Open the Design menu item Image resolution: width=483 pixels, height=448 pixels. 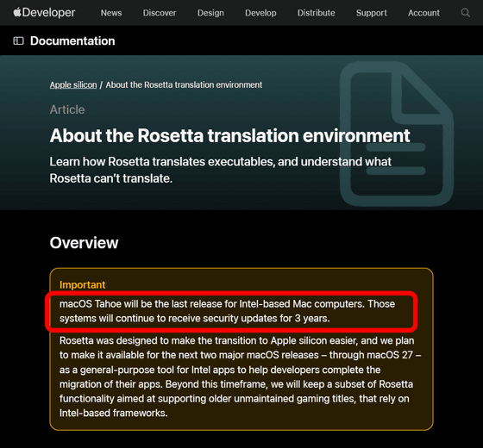(210, 13)
